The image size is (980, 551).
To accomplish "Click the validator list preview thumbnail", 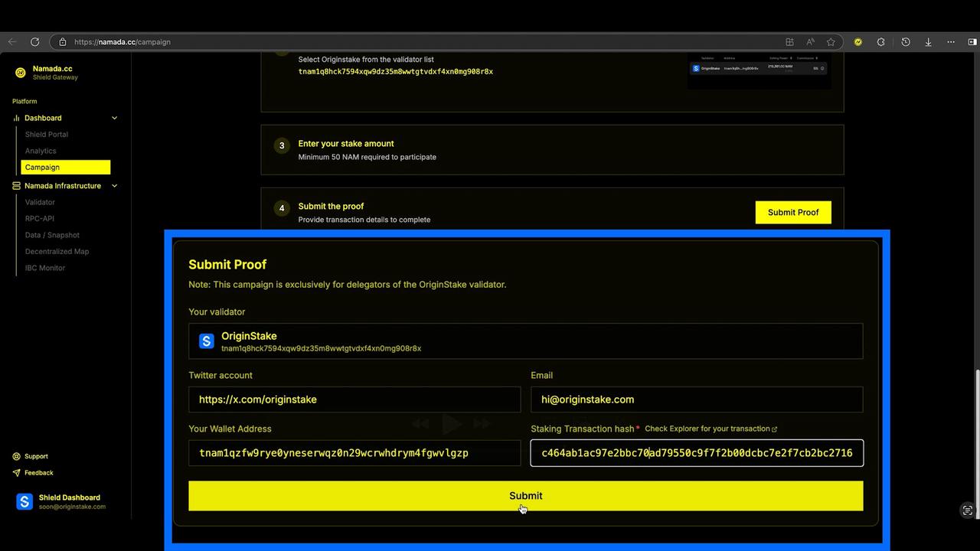I will [759, 72].
